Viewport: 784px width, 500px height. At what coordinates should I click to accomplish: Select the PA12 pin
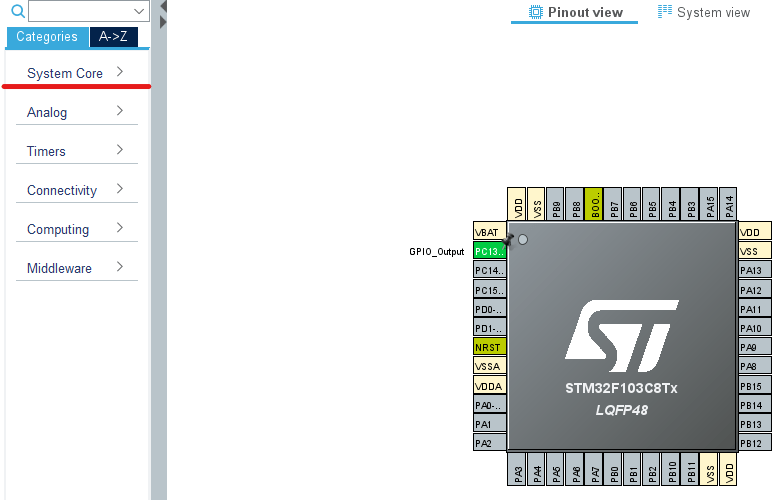tap(755, 290)
